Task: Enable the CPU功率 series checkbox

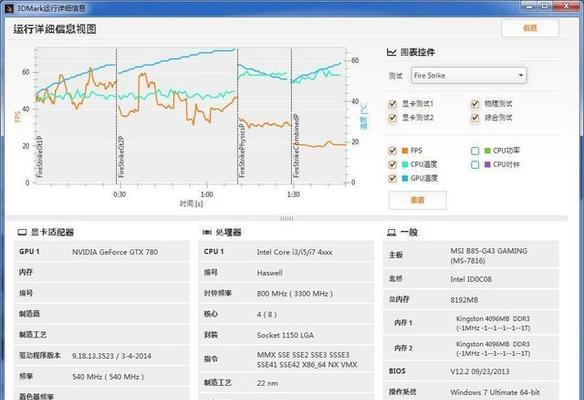Action: pos(475,150)
